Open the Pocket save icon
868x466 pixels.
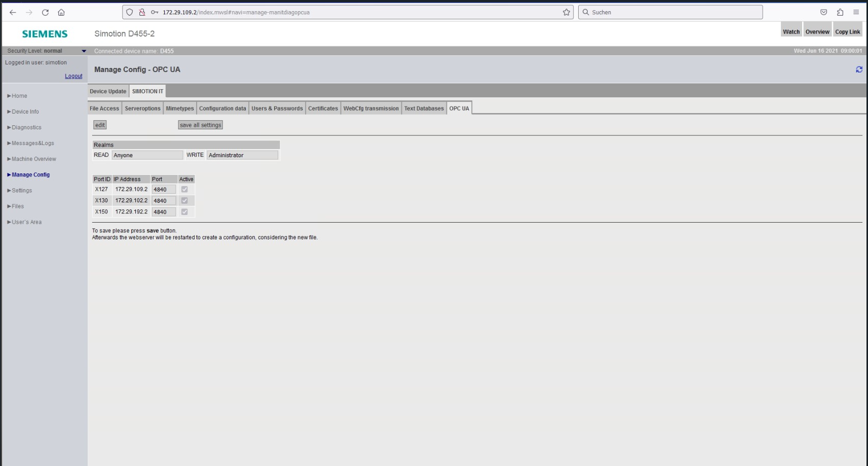pos(824,12)
